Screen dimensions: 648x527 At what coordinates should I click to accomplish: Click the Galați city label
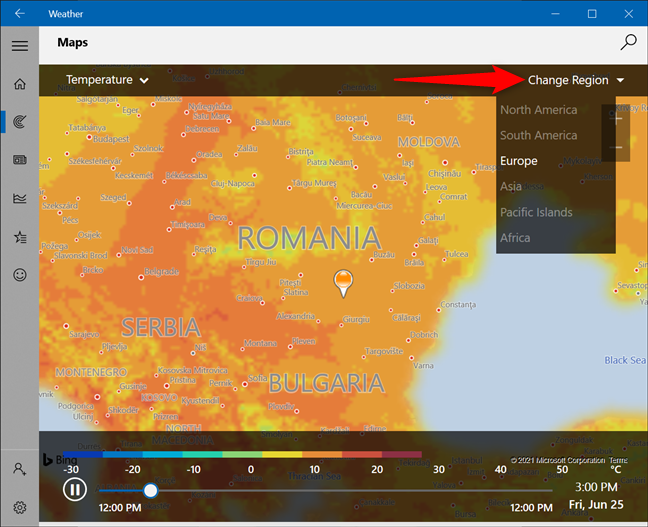pyautogui.click(x=429, y=240)
